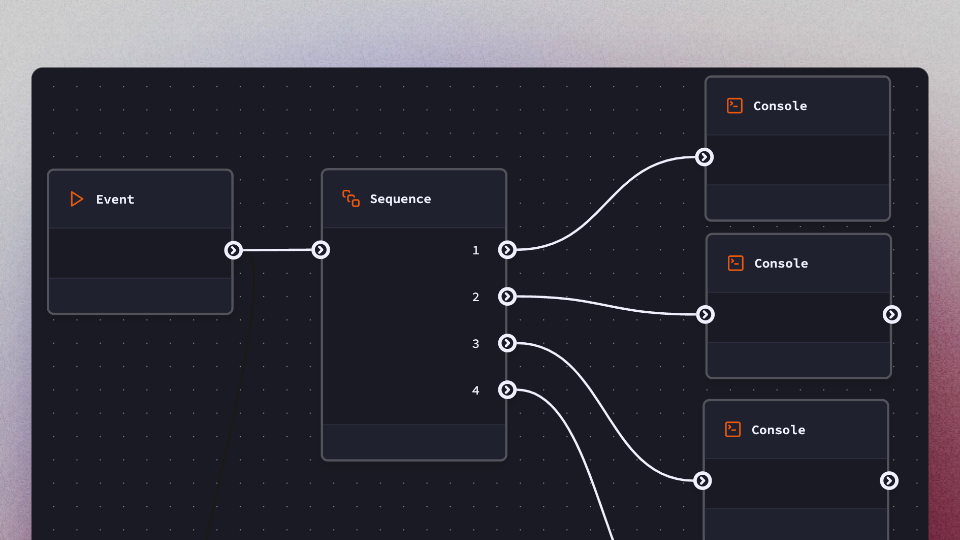This screenshot has height=540, width=960.
Task: Click the play icon on the Event node
Action: 77,199
